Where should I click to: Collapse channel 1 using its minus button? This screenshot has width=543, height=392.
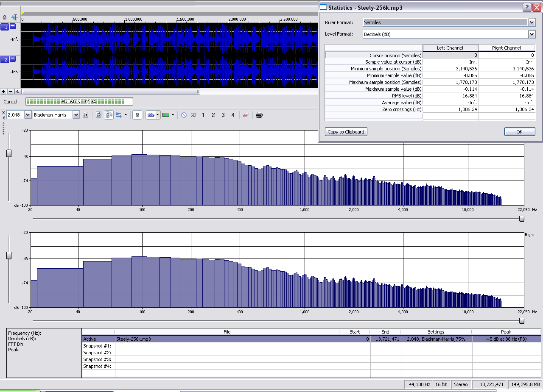pyautogui.click(x=13, y=26)
